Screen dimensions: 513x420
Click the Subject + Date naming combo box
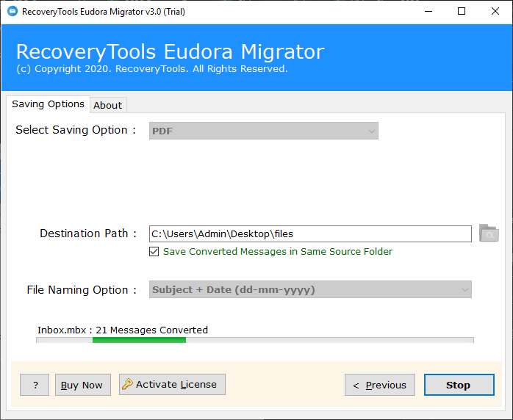tap(310, 289)
